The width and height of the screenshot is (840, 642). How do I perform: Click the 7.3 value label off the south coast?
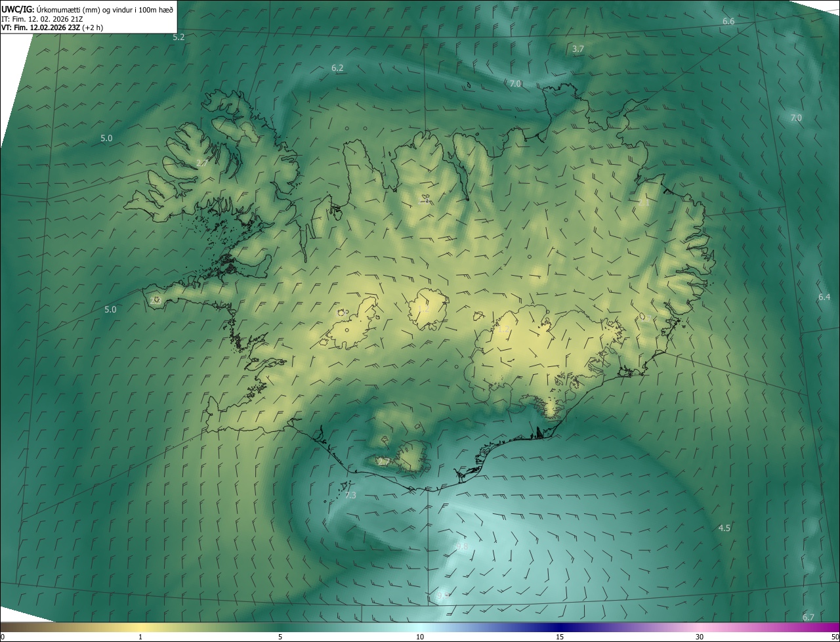coord(350,496)
